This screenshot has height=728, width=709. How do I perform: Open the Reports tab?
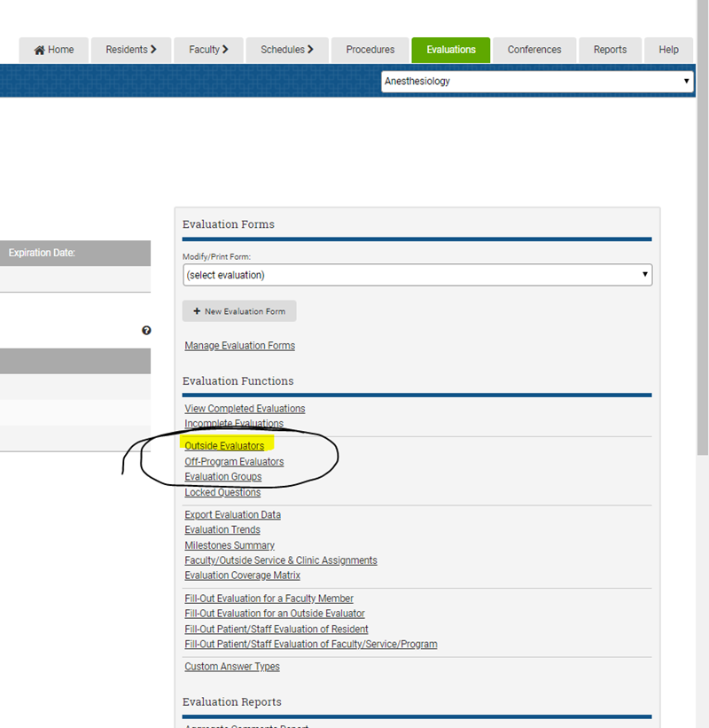(610, 50)
